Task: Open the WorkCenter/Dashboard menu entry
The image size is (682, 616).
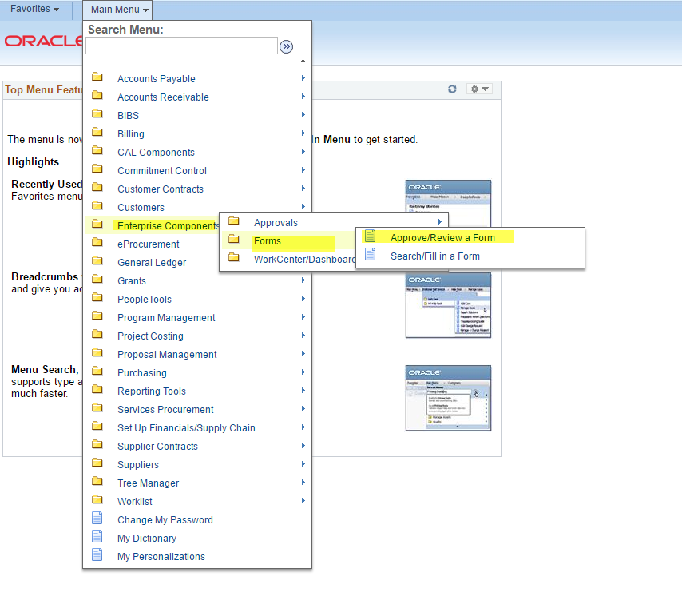Action: (304, 260)
